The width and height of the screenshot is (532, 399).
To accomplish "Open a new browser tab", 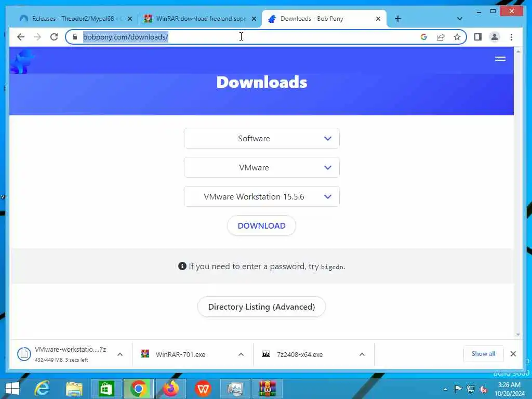I will click(x=398, y=19).
